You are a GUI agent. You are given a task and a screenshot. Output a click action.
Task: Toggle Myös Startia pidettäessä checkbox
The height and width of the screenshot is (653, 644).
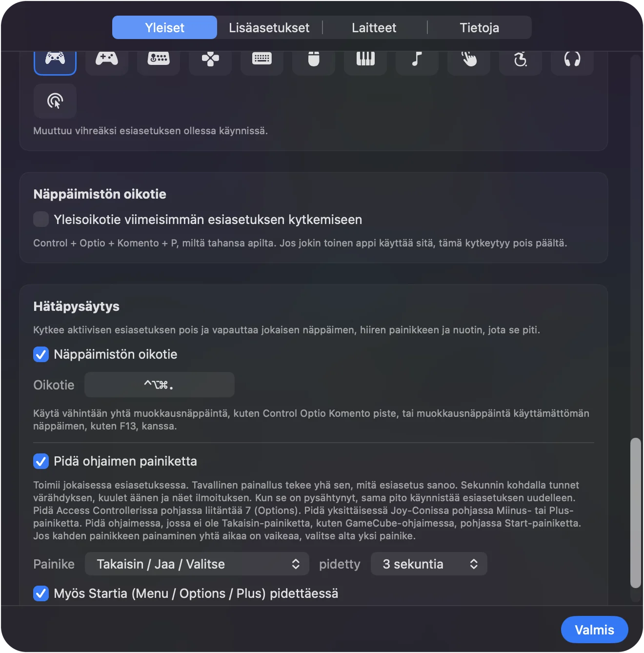41,593
